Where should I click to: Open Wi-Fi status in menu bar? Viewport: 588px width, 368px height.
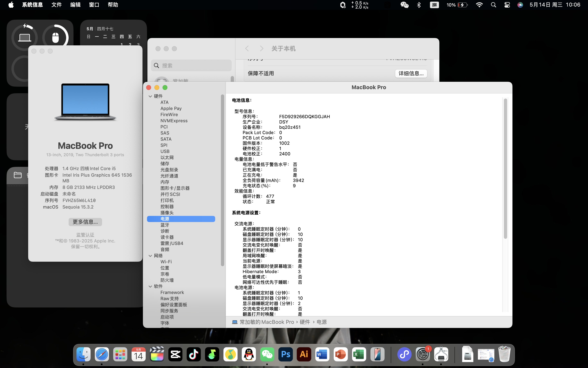tap(479, 5)
